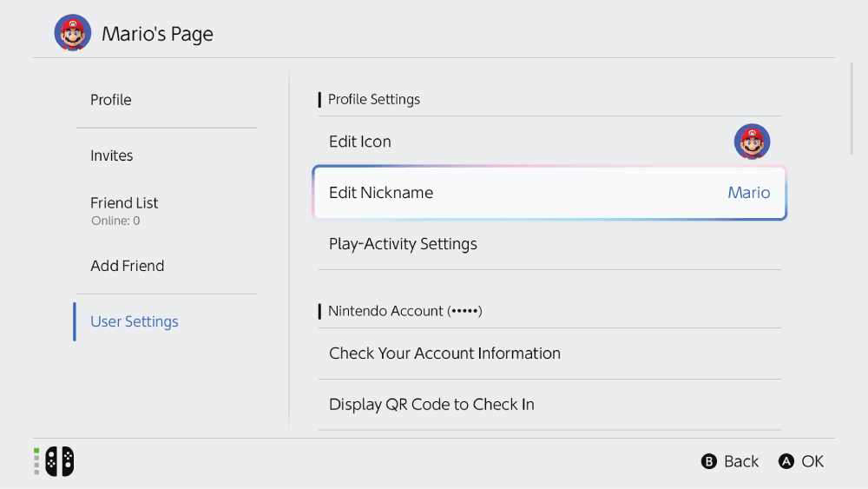Click Mario avatar icon in page header
This screenshot has width=868, height=489.
[73, 33]
